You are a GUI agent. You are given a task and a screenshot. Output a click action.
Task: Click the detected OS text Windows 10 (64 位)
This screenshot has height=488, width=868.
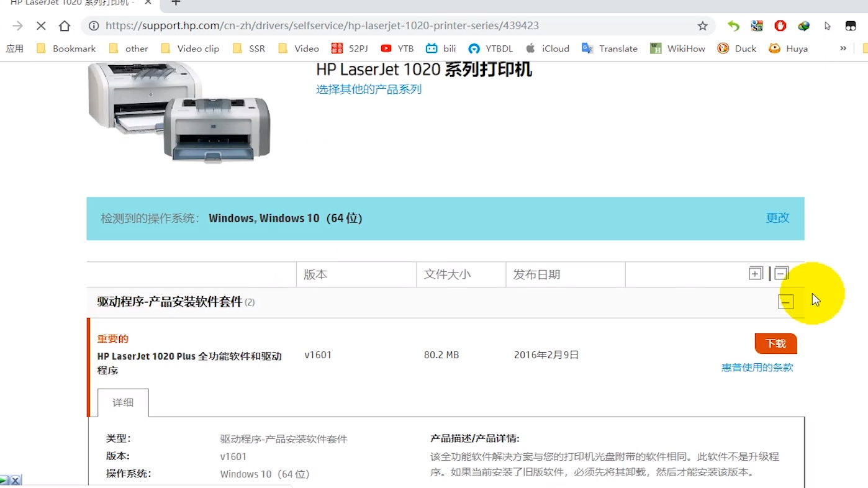[x=285, y=219]
